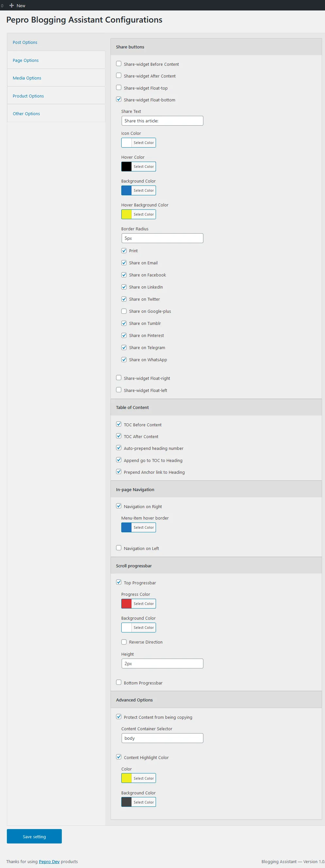The height and width of the screenshot is (868, 325).
Task: Click the Content Container Selector field
Action: [162, 738]
